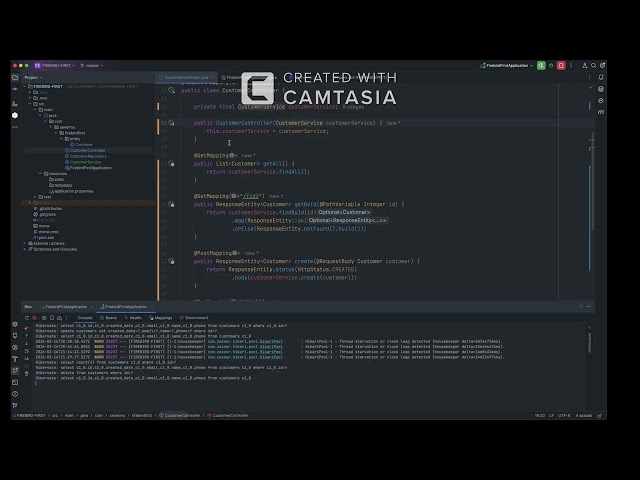The width and height of the screenshot is (640, 480).
Task: Click first HikariPool link in console log
Action: pyautogui.click(x=245, y=341)
